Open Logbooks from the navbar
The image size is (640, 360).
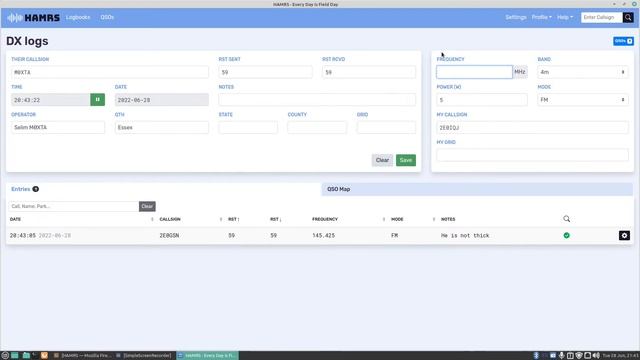[78, 17]
